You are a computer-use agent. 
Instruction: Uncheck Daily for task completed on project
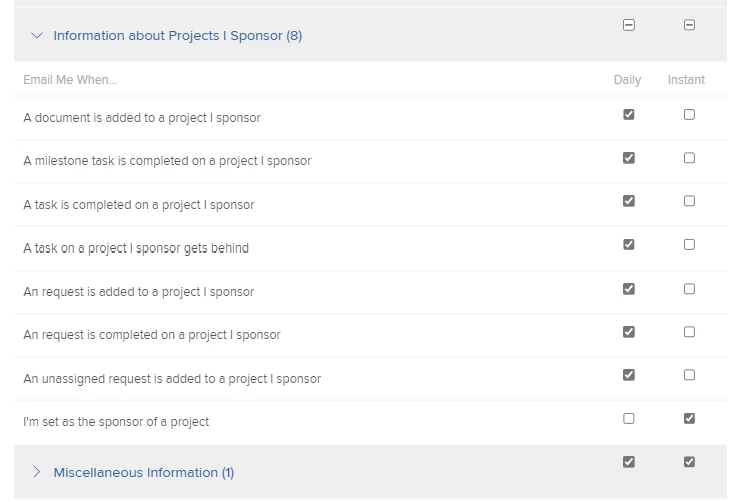628,201
